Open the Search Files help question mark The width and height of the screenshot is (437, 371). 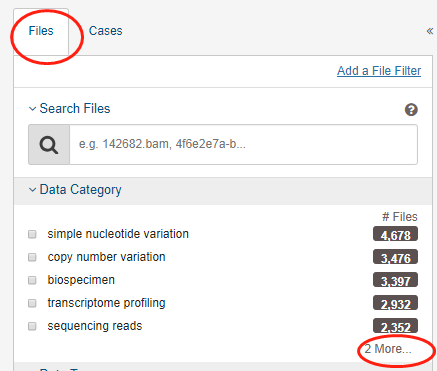tap(411, 110)
